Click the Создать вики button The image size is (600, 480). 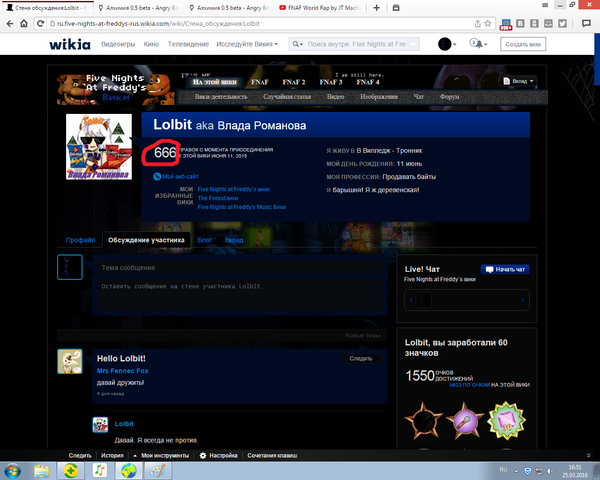[523, 44]
